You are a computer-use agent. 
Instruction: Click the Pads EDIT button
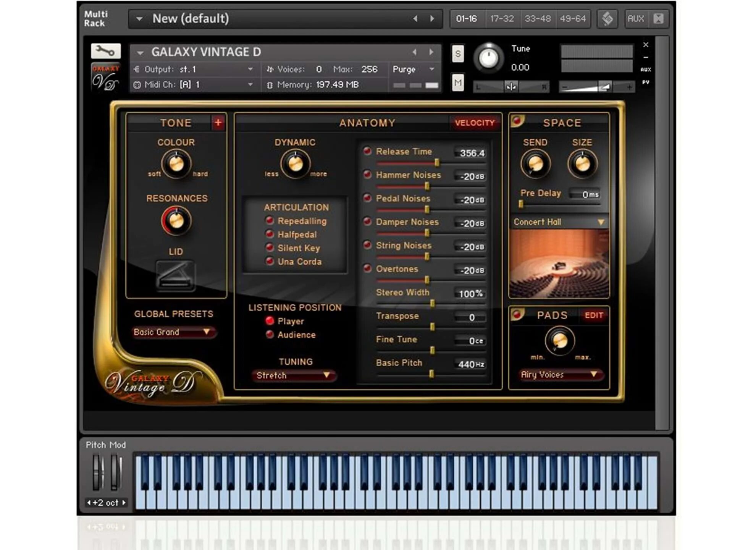(594, 315)
